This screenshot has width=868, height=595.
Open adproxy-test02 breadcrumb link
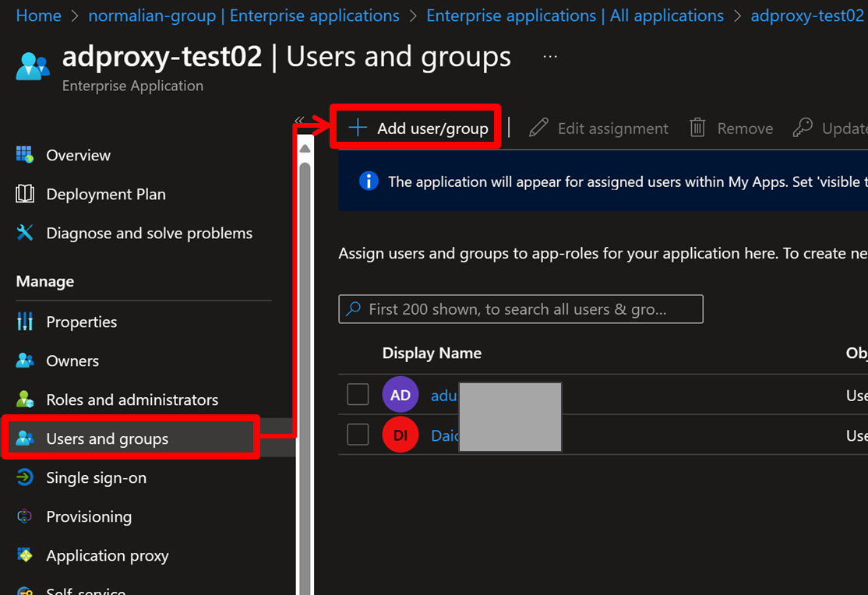[x=807, y=16]
